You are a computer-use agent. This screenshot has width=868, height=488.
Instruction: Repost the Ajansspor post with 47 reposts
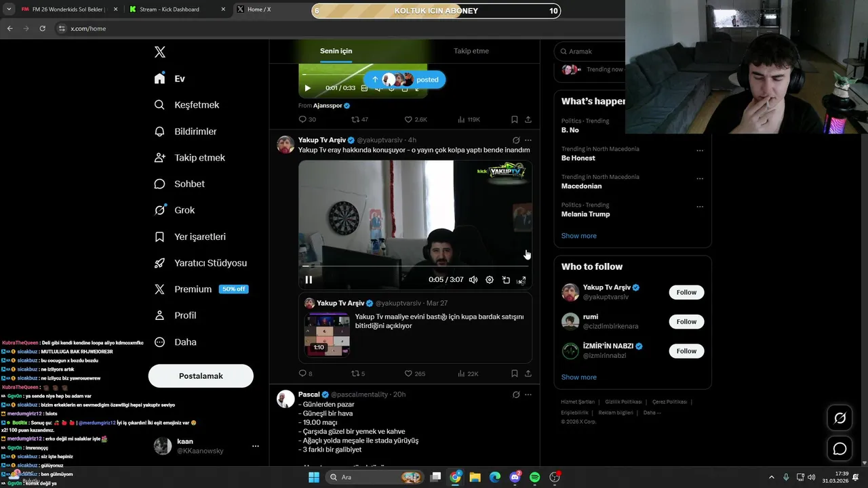coord(359,119)
